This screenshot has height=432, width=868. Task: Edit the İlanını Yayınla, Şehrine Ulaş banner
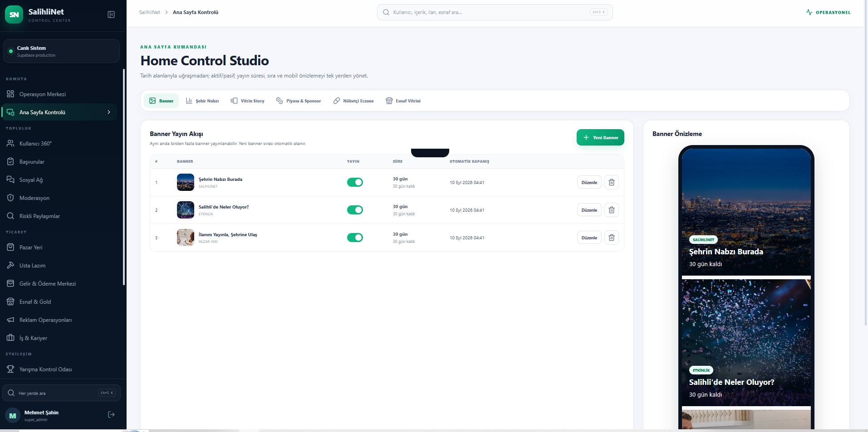click(x=589, y=238)
